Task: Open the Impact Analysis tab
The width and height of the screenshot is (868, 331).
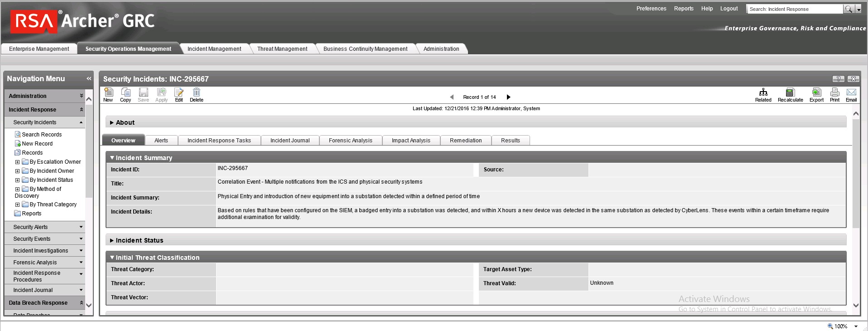Action: click(x=411, y=141)
